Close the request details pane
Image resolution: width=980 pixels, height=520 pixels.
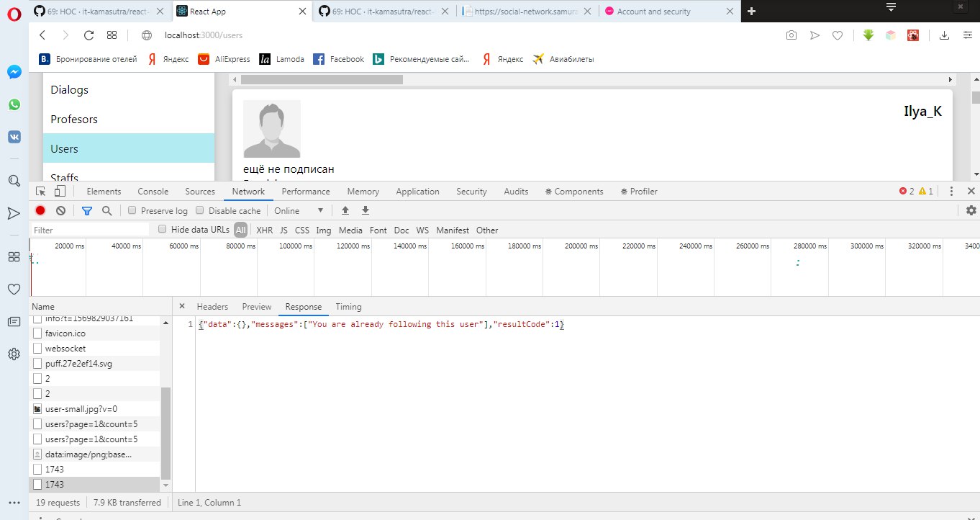[182, 306]
